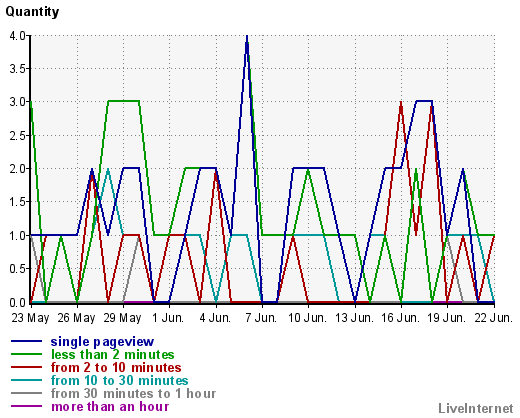Click the blue peak at 4.0 near 6 Jun
Viewport: 520px width, 418px height.
(x=247, y=37)
